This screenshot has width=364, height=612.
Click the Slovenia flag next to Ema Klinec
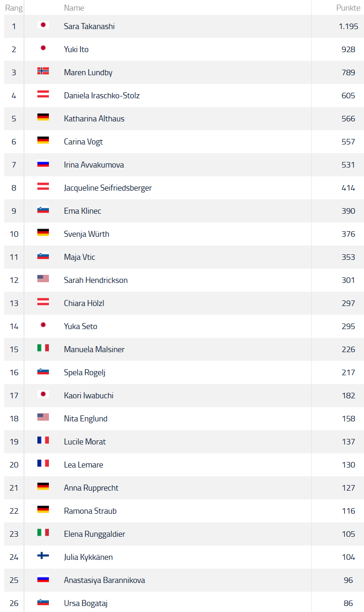[x=43, y=210]
